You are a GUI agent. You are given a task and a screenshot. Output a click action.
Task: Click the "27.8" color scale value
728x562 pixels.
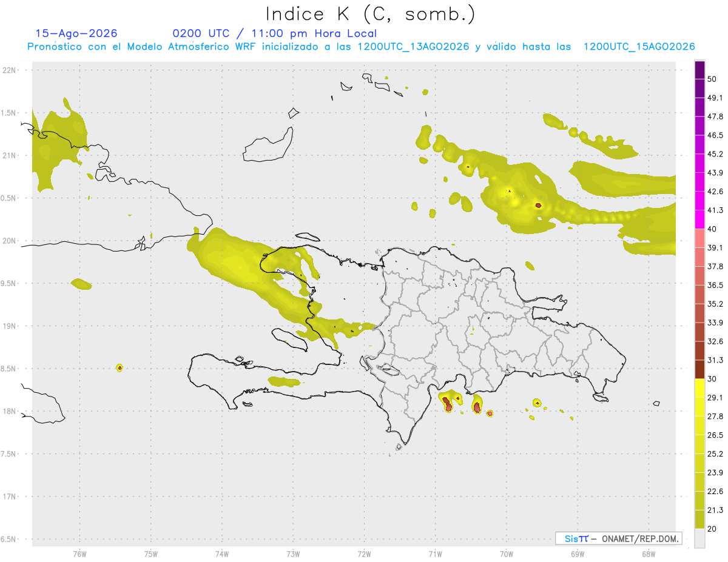(x=715, y=416)
